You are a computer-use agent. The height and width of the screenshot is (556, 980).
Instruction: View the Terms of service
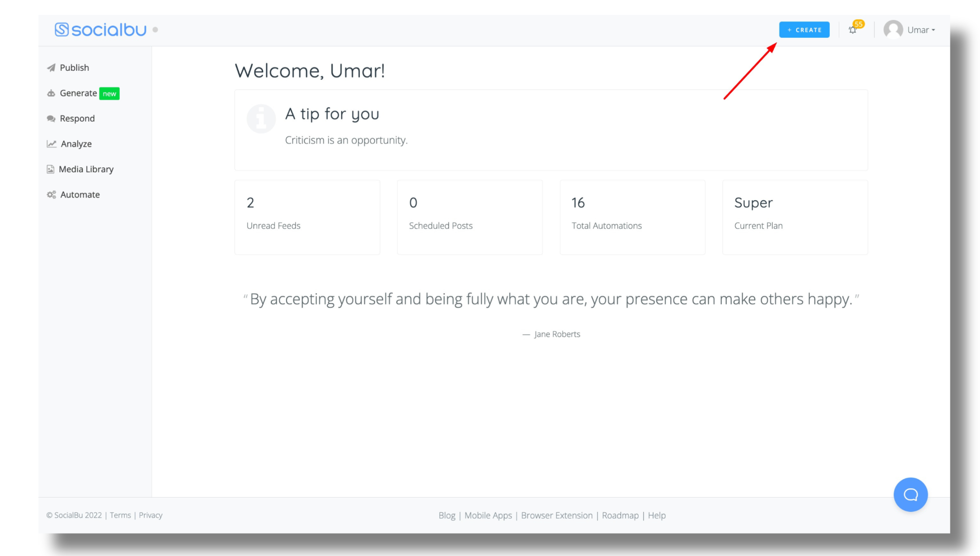pyautogui.click(x=120, y=515)
